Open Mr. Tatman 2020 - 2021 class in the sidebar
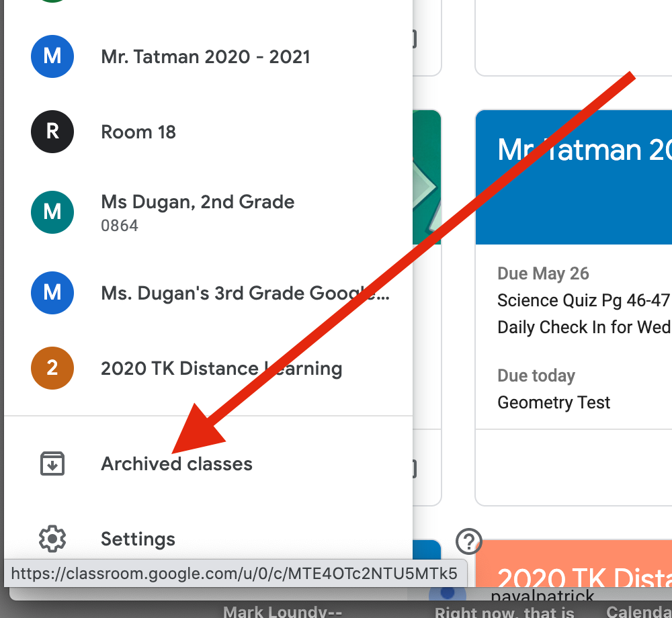The width and height of the screenshot is (672, 618). point(206,56)
